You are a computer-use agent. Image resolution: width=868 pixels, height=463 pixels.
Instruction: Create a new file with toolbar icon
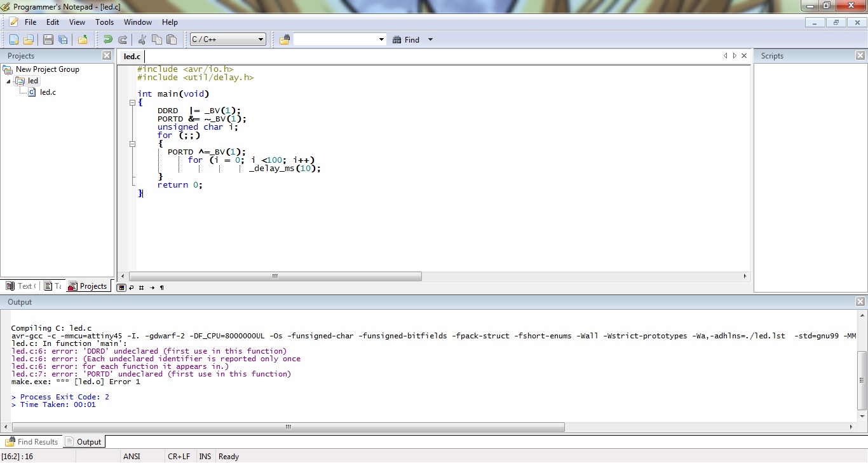14,39
